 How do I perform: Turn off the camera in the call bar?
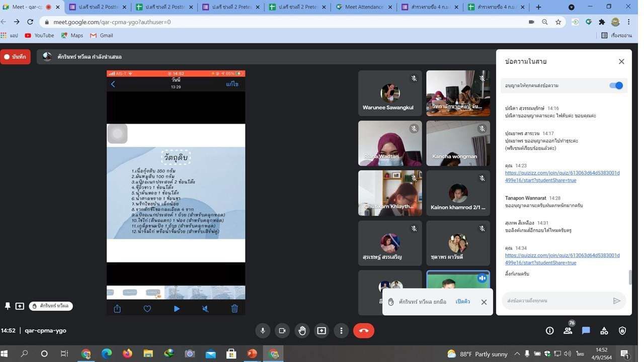click(282, 330)
